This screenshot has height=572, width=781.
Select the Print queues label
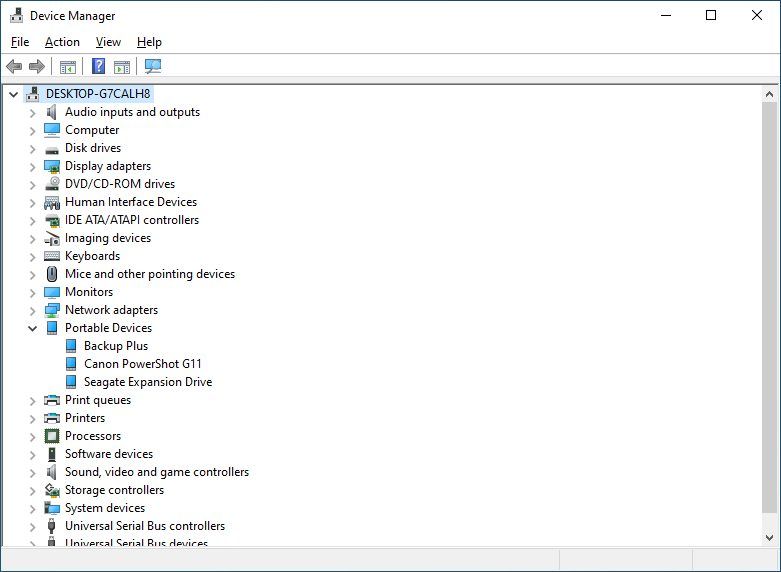[98, 400]
